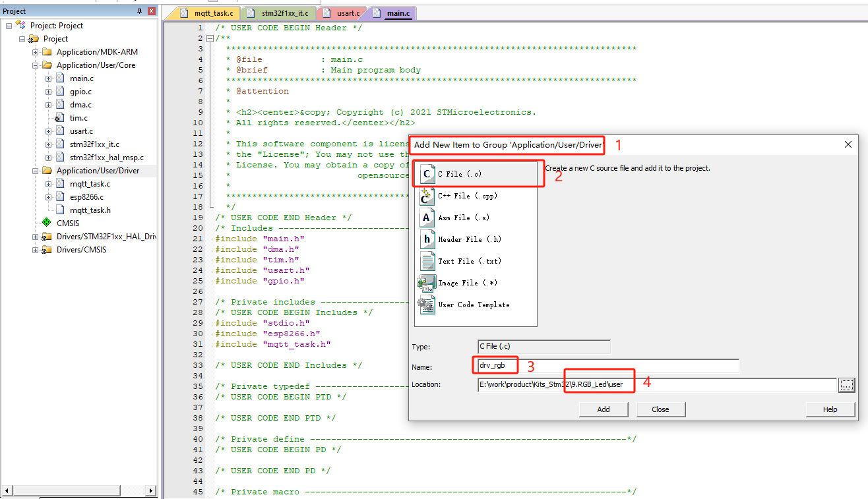Open the Location browse (...) button
This screenshot has width=868, height=499.
pyautogui.click(x=847, y=385)
